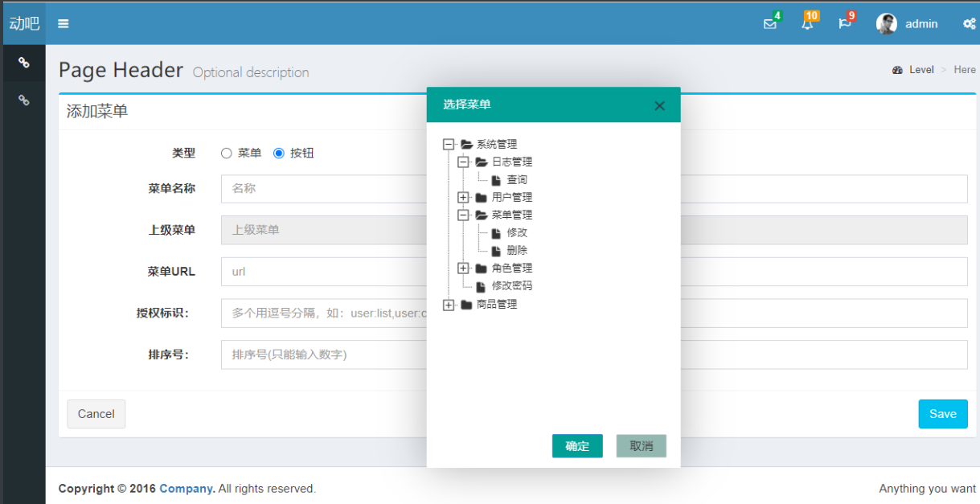Click the file icon next to 删除
The image size is (980, 504).
(x=497, y=251)
